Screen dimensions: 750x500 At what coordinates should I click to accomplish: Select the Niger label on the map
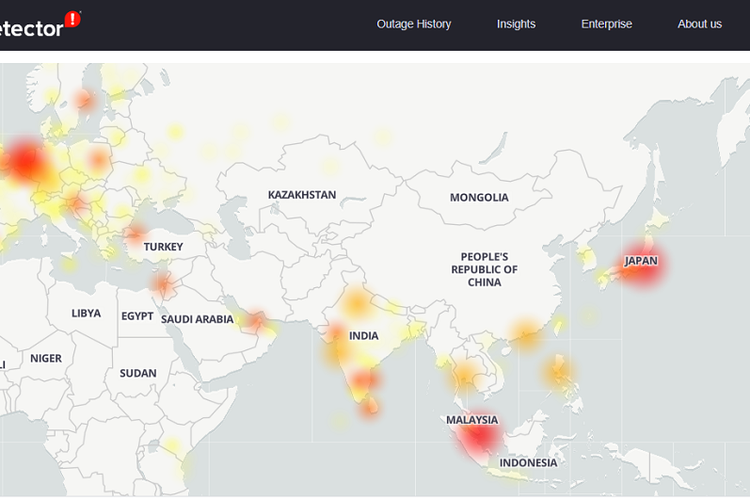(x=46, y=358)
